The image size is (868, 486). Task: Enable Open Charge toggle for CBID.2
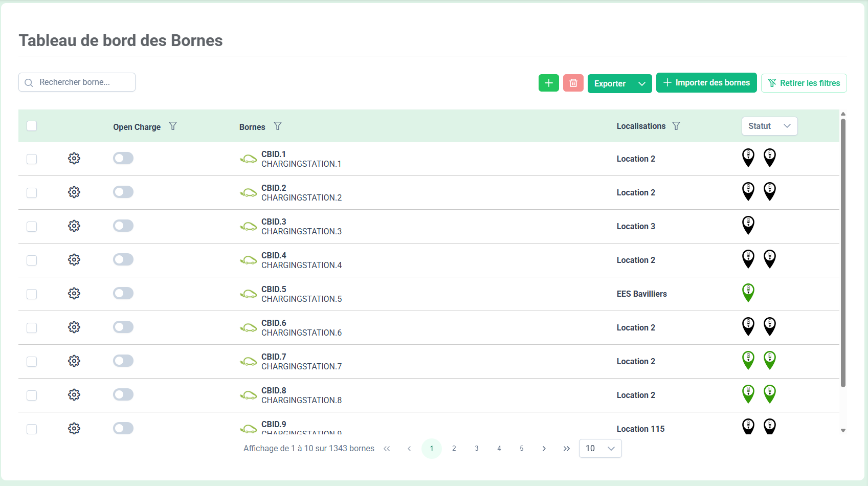123,192
